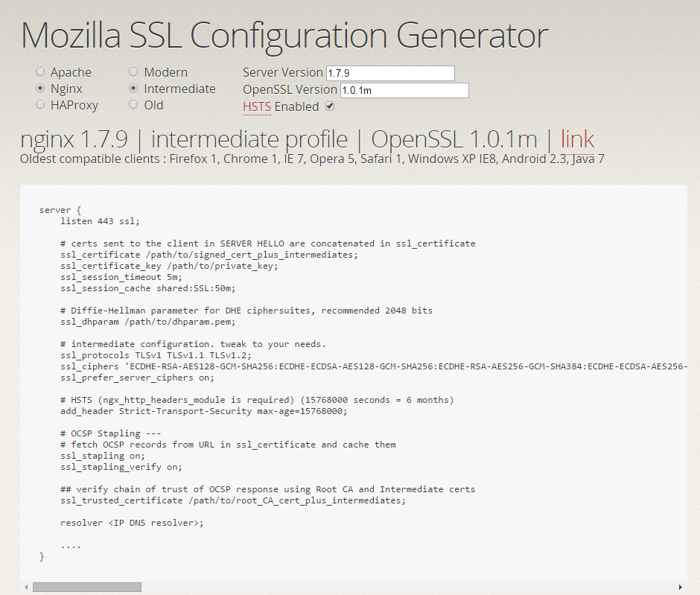
Task: Click the '# certs sent to the client' comment
Action: (x=268, y=244)
